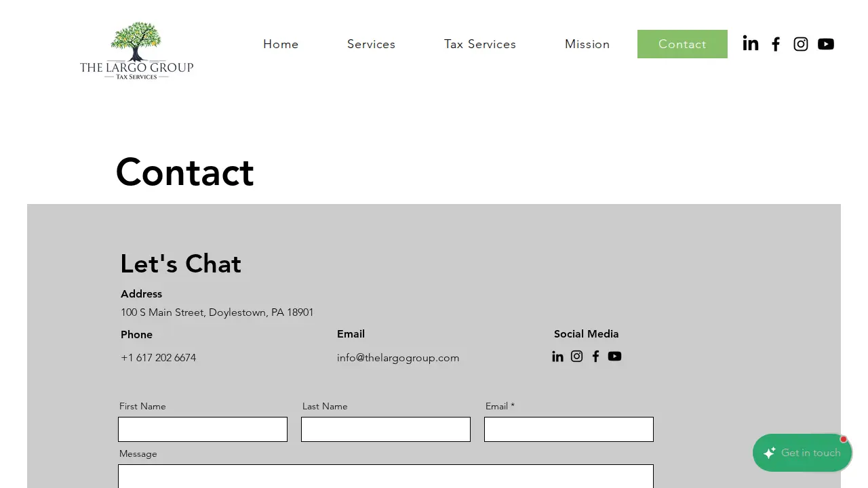Click the address 100 S Main Street text
This screenshot has height=488, width=868.
click(x=217, y=312)
